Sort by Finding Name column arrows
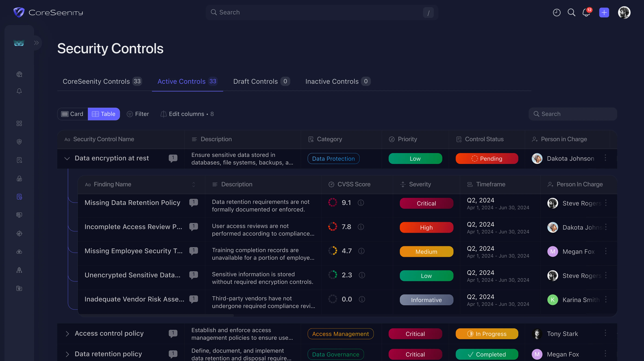644x361 pixels. 193,184
